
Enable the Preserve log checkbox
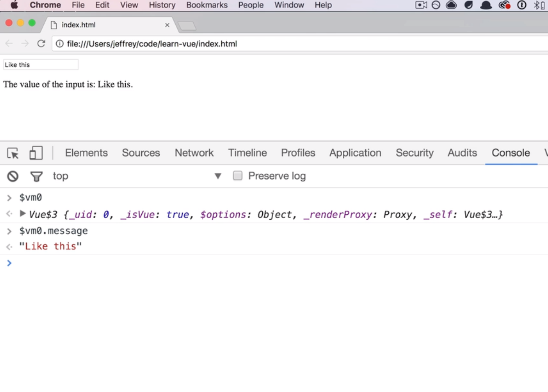237,176
